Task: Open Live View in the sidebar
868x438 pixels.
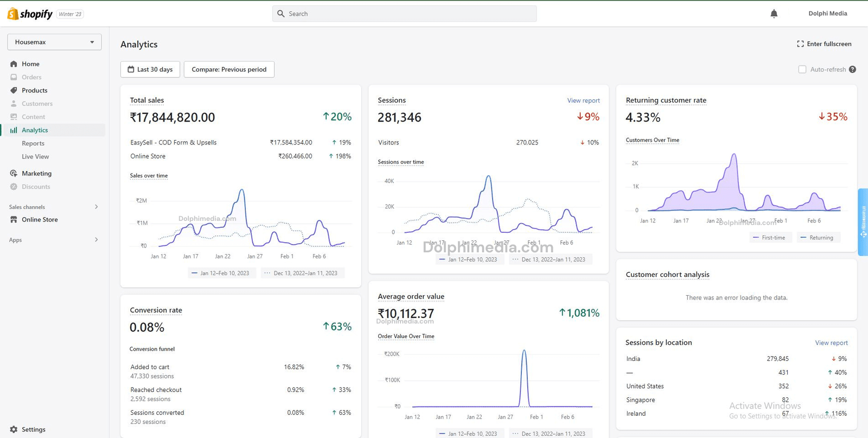Action: (35, 157)
